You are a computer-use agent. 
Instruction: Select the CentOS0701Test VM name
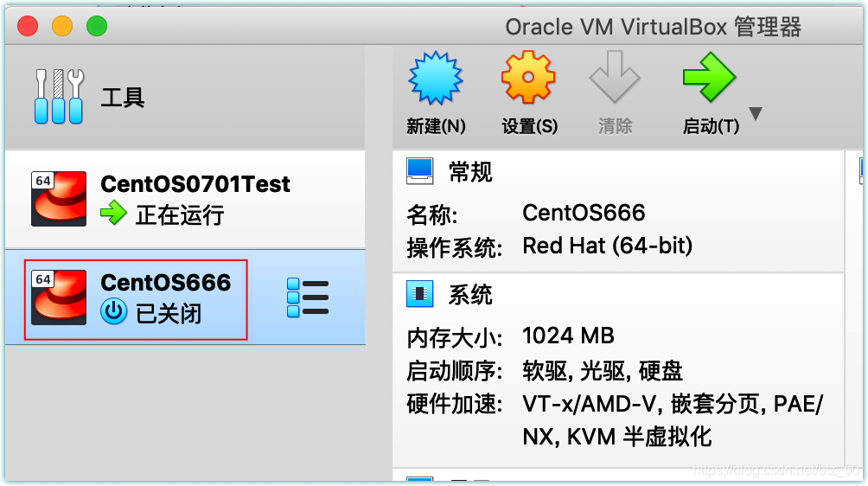click(195, 184)
